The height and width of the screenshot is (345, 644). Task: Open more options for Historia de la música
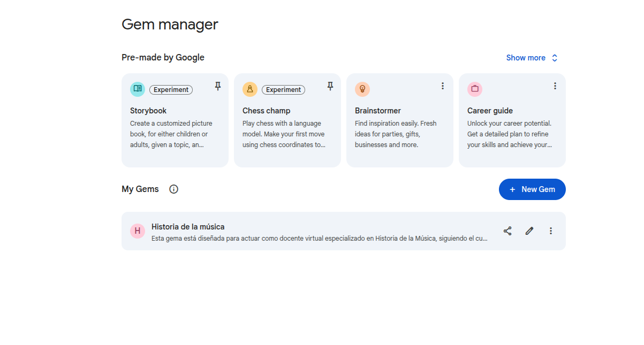click(551, 231)
